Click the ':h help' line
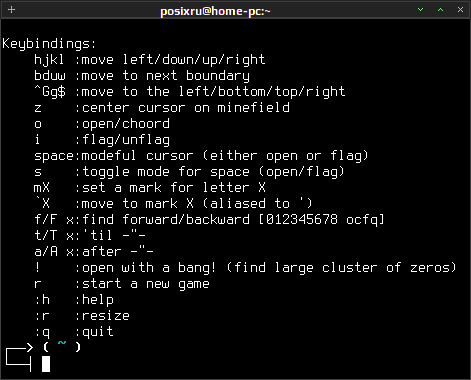The width and height of the screenshot is (471, 380). (74, 300)
